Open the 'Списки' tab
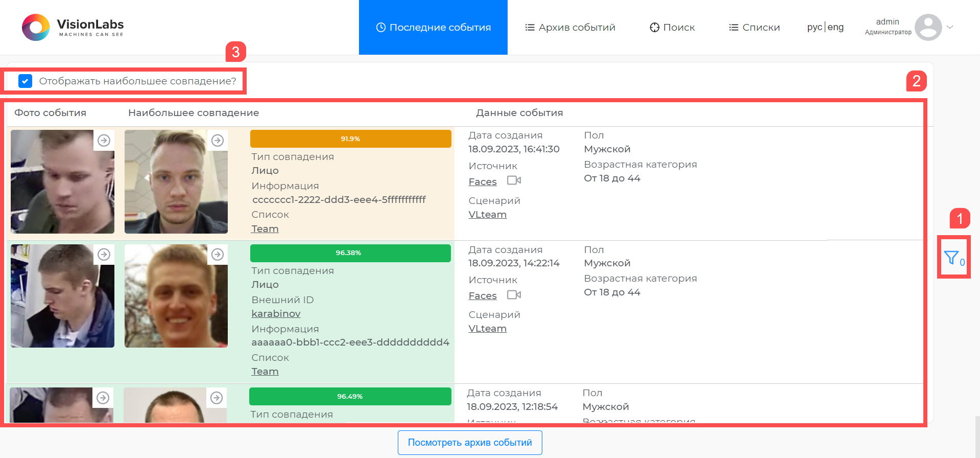 [754, 27]
